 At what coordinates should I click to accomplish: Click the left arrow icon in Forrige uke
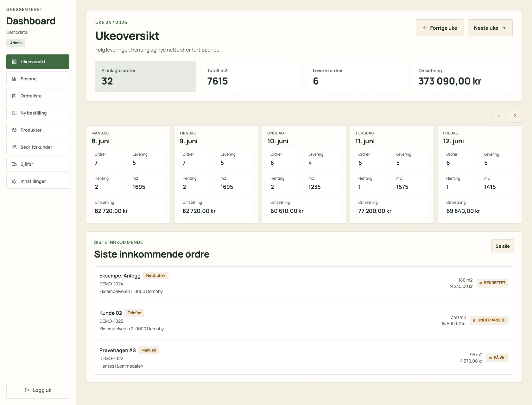(425, 28)
